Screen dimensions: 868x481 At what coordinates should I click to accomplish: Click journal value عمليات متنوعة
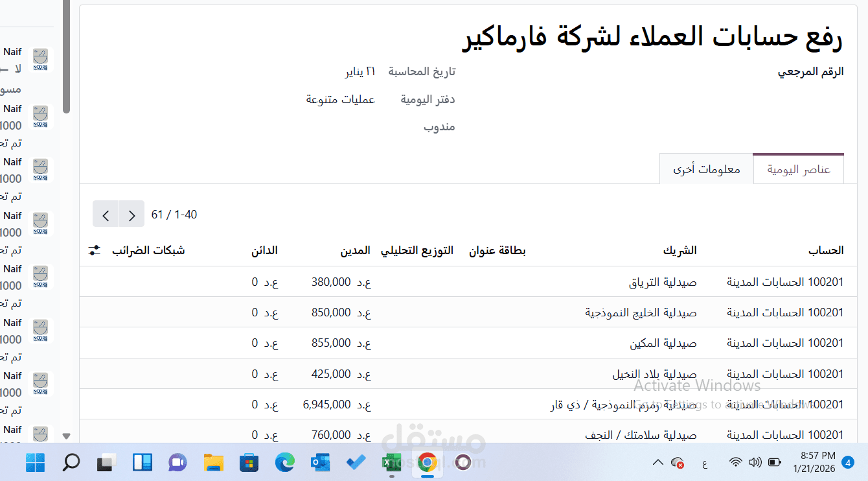click(x=341, y=99)
